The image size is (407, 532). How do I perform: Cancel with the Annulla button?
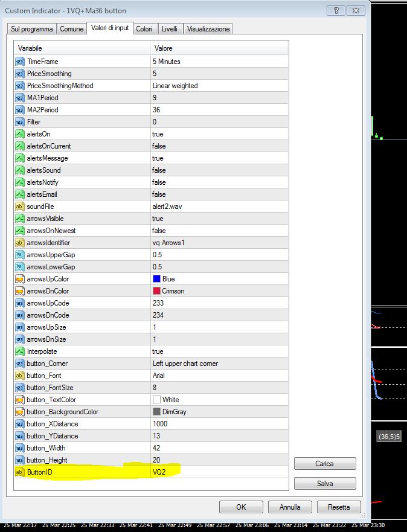tap(290, 507)
